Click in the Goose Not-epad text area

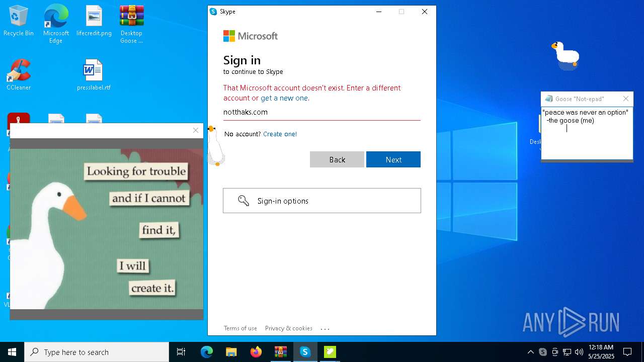587,133
